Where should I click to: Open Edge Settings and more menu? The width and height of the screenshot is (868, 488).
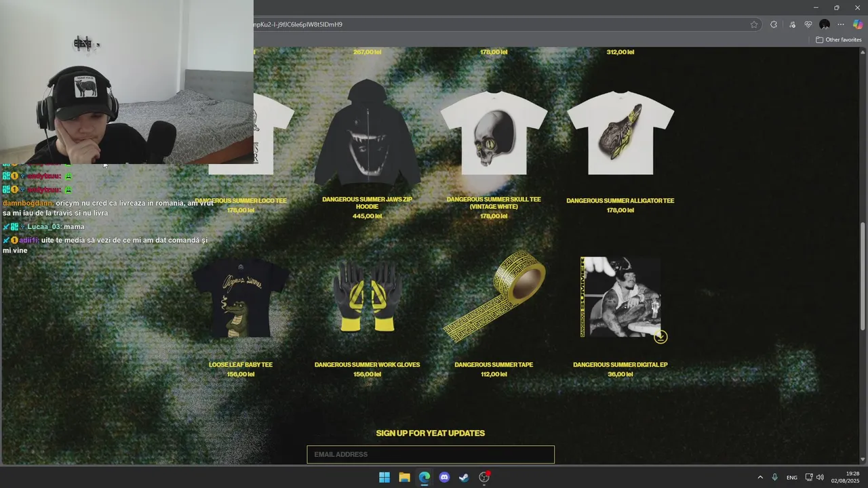tap(841, 24)
